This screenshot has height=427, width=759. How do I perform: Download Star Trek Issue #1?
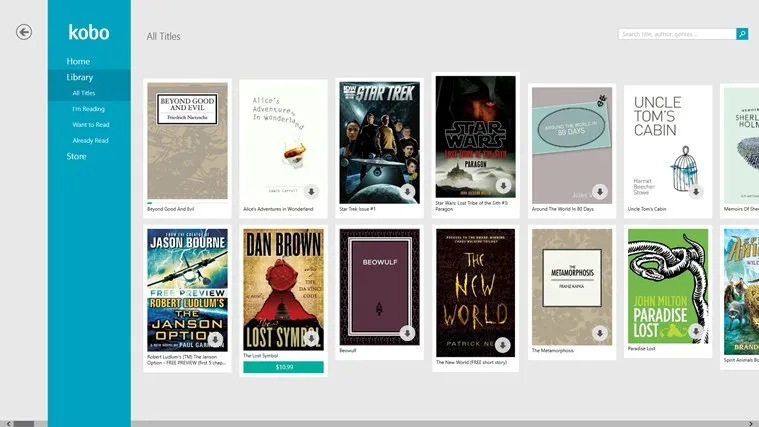(408, 192)
